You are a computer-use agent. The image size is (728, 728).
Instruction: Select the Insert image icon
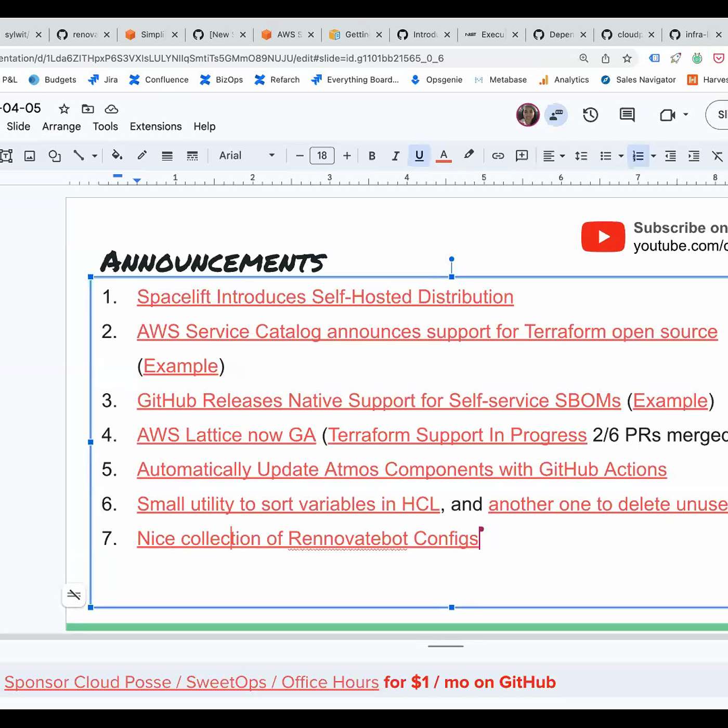30,156
